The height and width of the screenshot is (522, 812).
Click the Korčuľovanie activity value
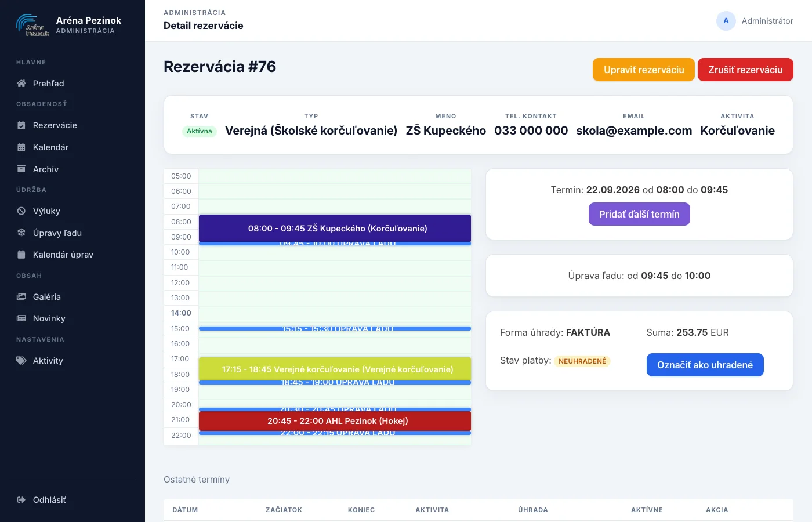tap(737, 130)
